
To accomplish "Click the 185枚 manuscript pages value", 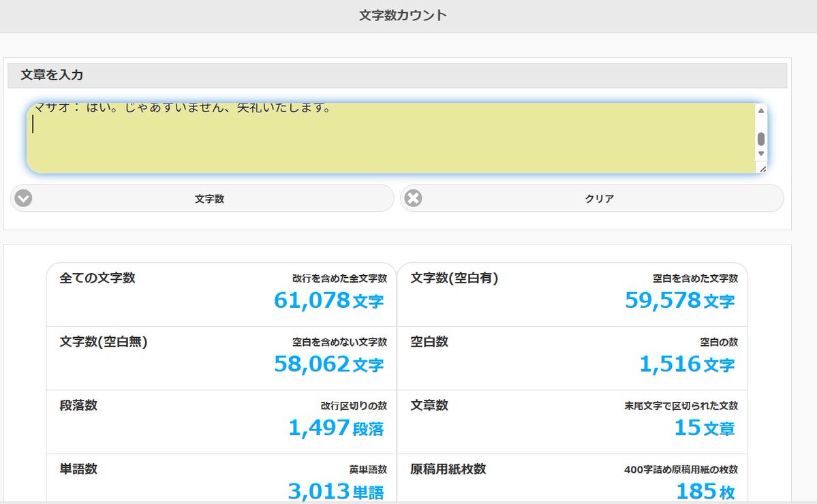I will pyautogui.click(x=705, y=491).
